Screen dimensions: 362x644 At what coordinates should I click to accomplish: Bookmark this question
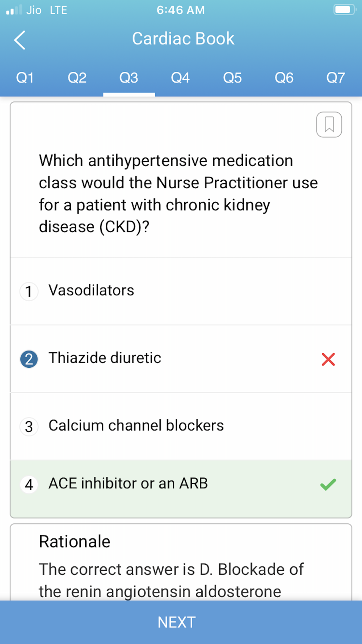pos(329,125)
